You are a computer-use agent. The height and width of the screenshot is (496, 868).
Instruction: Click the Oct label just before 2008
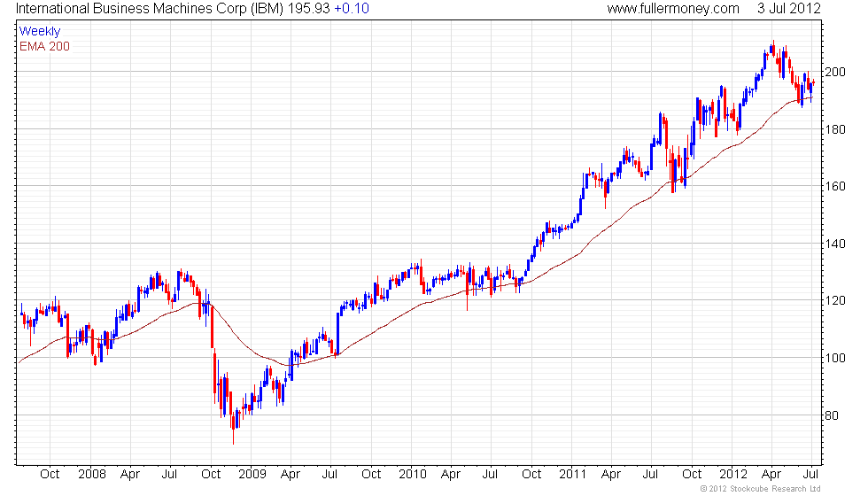pyautogui.click(x=50, y=475)
